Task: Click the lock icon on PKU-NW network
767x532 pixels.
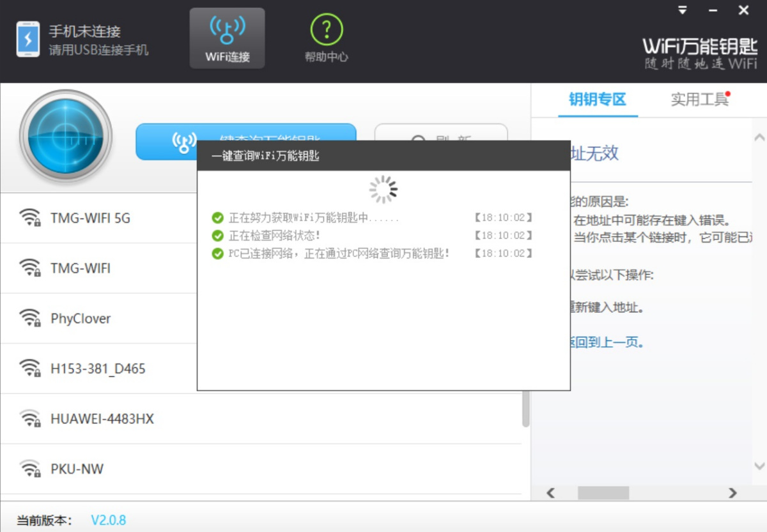Action: 37,473
